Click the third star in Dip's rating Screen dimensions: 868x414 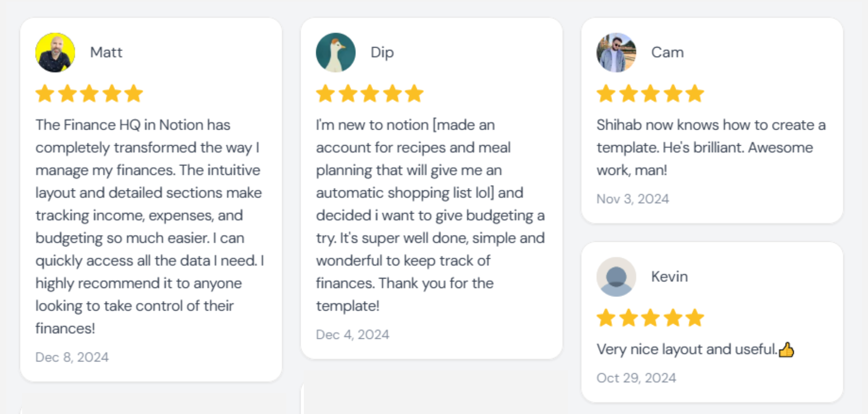(370, 93)
